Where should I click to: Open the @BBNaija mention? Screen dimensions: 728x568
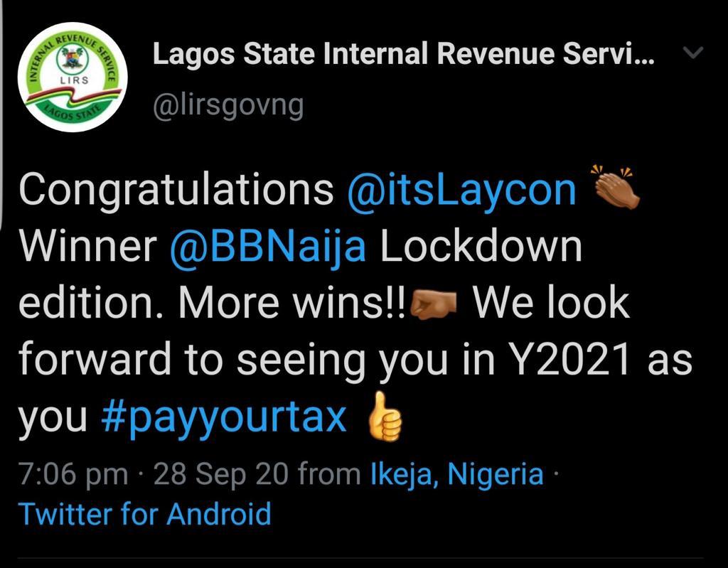268,247
